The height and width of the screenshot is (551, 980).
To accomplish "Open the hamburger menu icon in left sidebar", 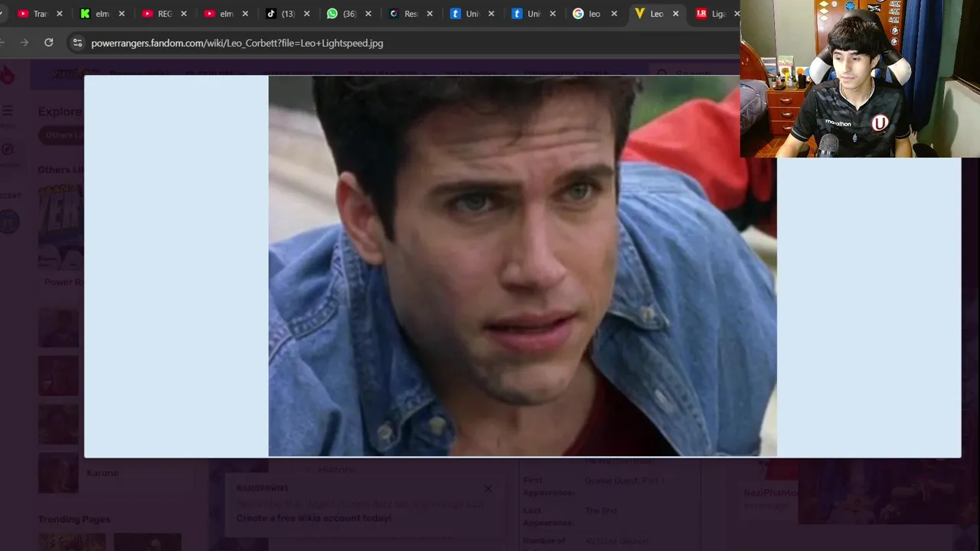I will tap(8, 111).
